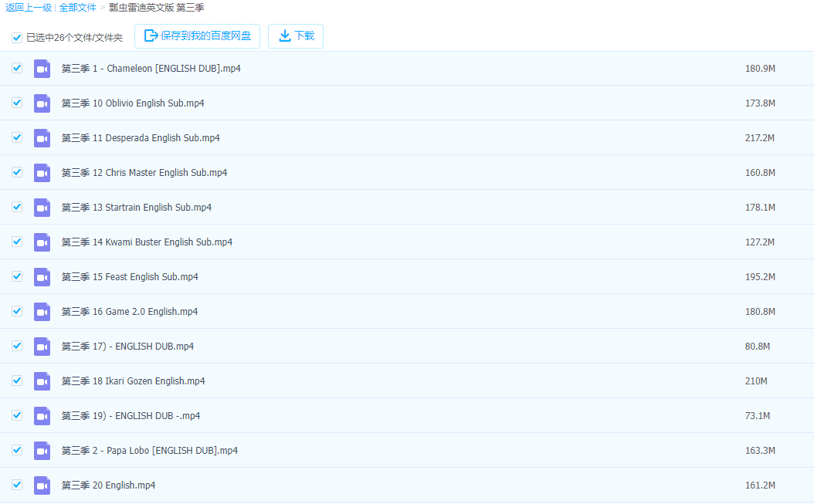Viewport: 814px width, 504px height.
Task: Click video icon beside 18 Ikari Gozen
Action: click(42, 381)
